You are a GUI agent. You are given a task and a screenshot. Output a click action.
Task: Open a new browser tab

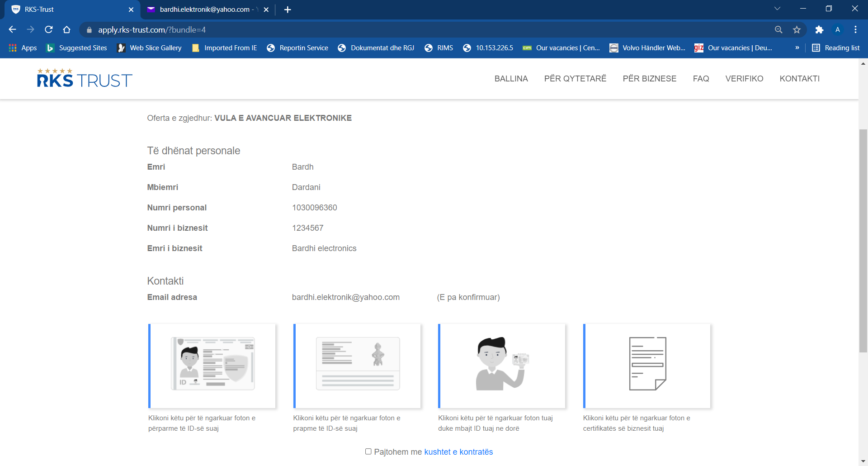click(x=288, y=10)
